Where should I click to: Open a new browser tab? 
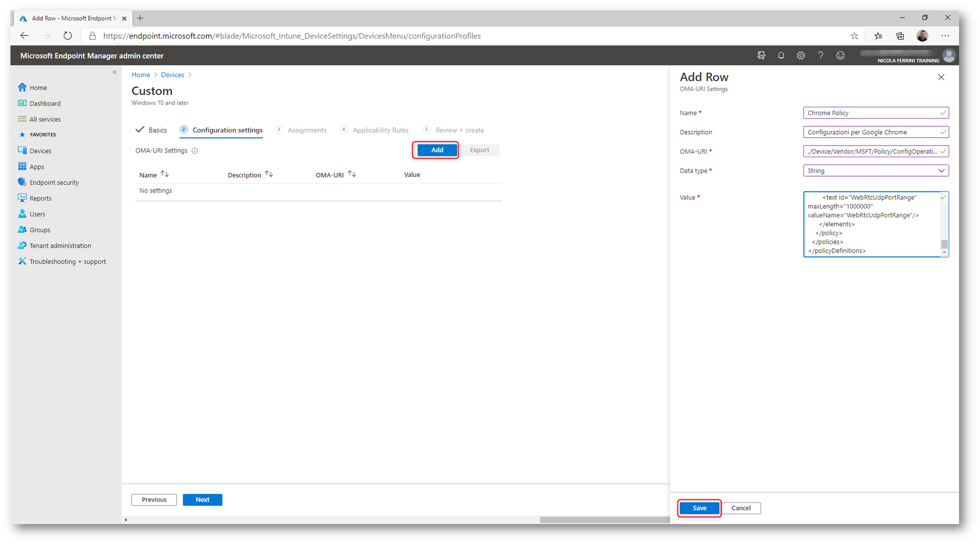point(140,18)
